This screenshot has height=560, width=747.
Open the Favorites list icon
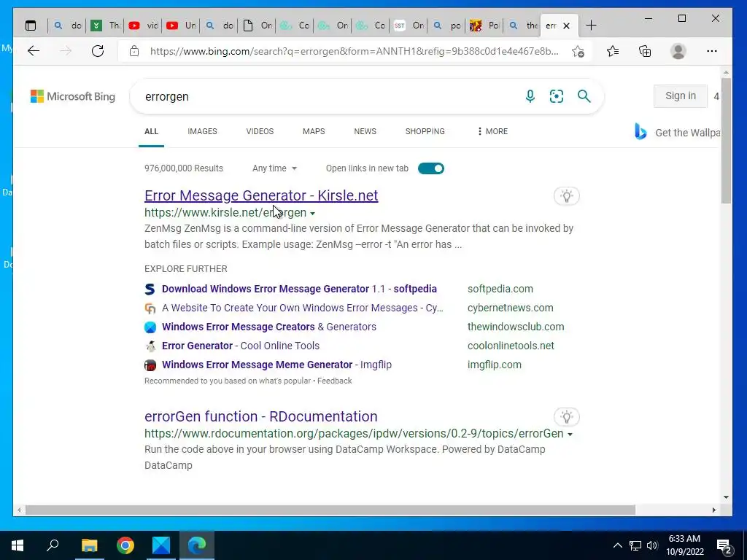613,51
